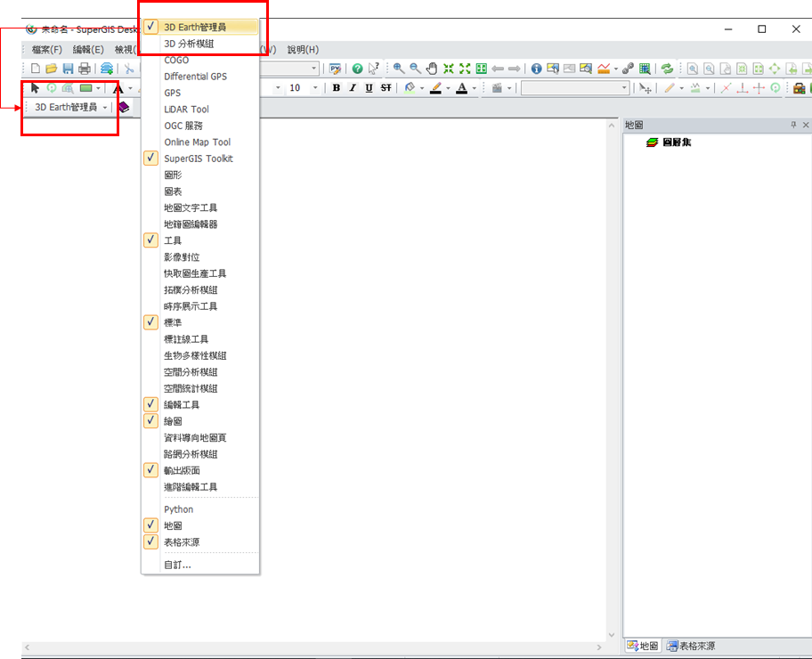This screenshot has height=659, width=812.
Task: Click the map vertical scrollbar down arrow
Action: click(612, 635)
